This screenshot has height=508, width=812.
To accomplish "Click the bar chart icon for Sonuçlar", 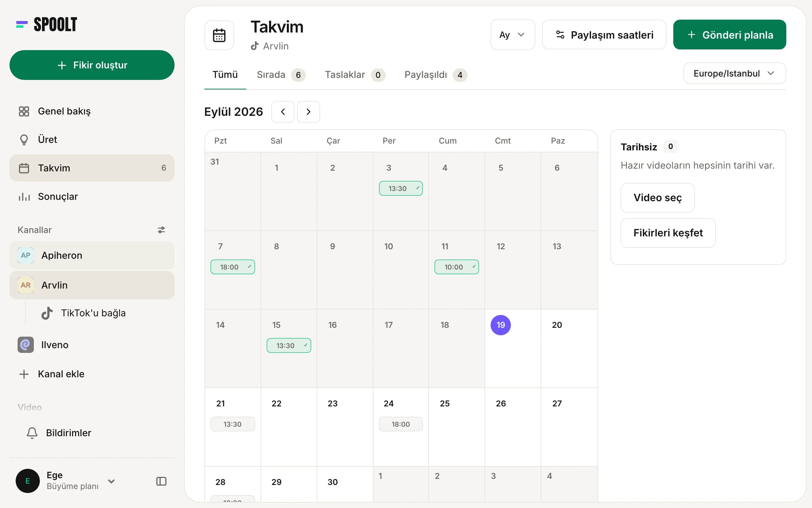I will pos(24,197).
